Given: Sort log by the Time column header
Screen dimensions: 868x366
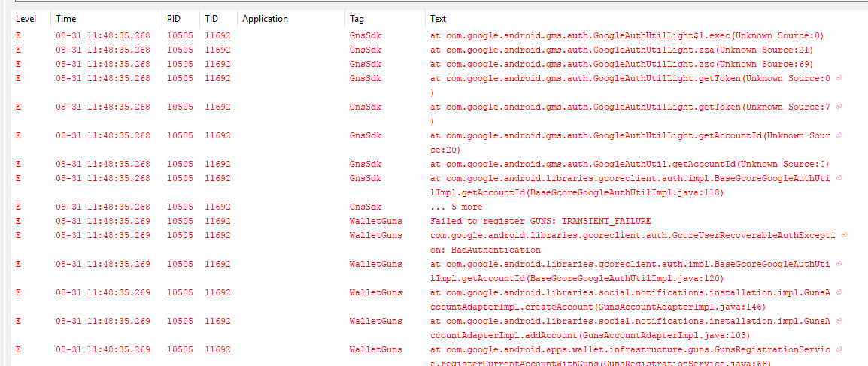Looking at the screenshot, I should (107, 19).
